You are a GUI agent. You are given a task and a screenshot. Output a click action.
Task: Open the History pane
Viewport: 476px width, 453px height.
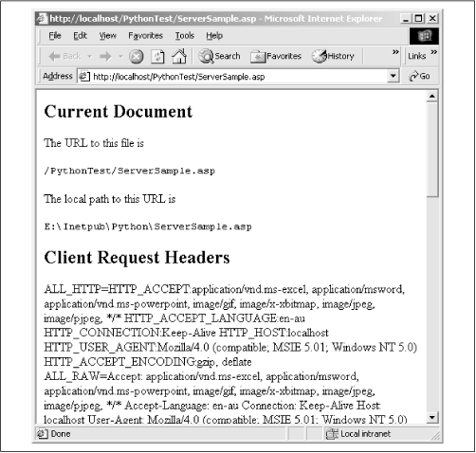point(333,56)
